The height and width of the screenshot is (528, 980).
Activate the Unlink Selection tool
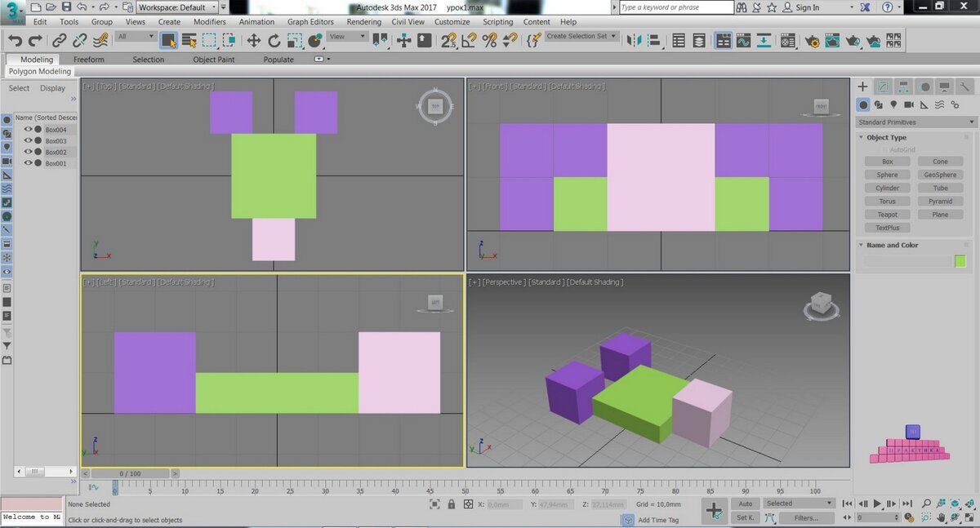click(80, 40)
